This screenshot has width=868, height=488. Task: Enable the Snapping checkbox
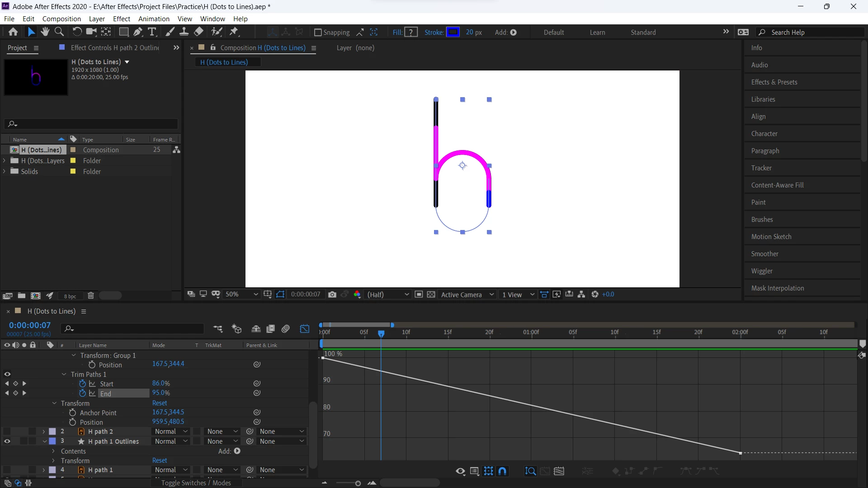click(x=318, y=33)
